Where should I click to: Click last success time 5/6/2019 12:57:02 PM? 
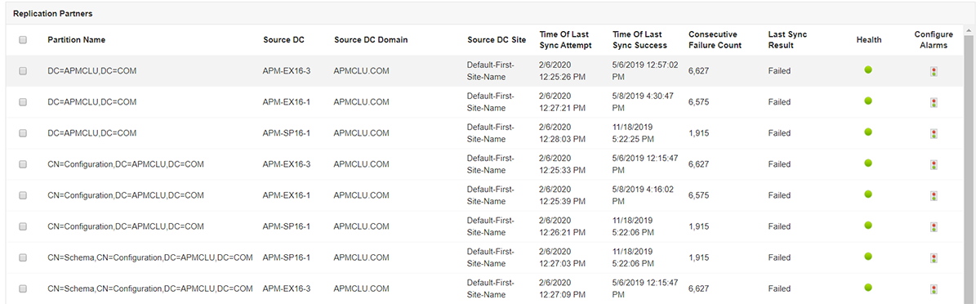[x=644, y=71]
